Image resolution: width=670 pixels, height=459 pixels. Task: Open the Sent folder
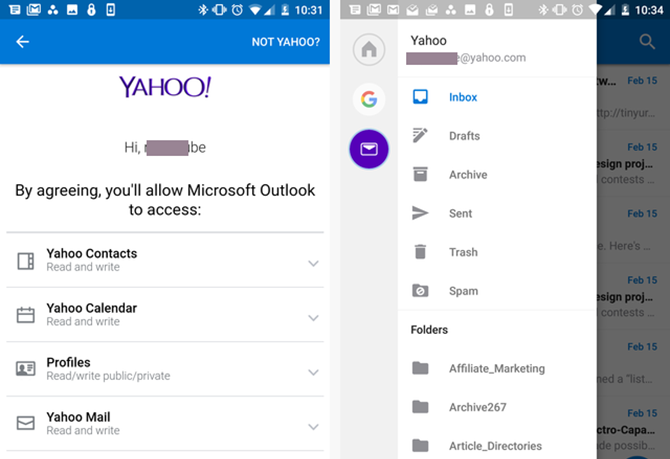497,213
